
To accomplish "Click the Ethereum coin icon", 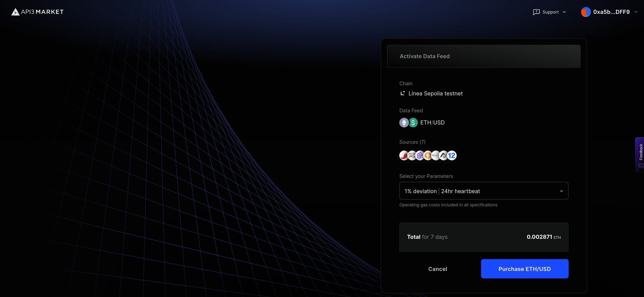I will 404,122.
